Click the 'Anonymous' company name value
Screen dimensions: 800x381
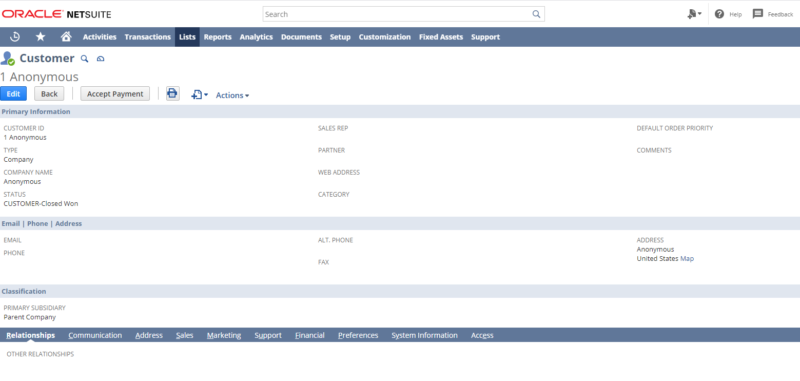tap(22, 182)
